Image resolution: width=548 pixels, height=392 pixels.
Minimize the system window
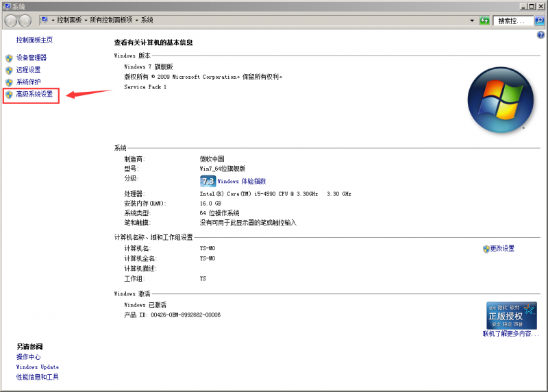coord(523,6)
